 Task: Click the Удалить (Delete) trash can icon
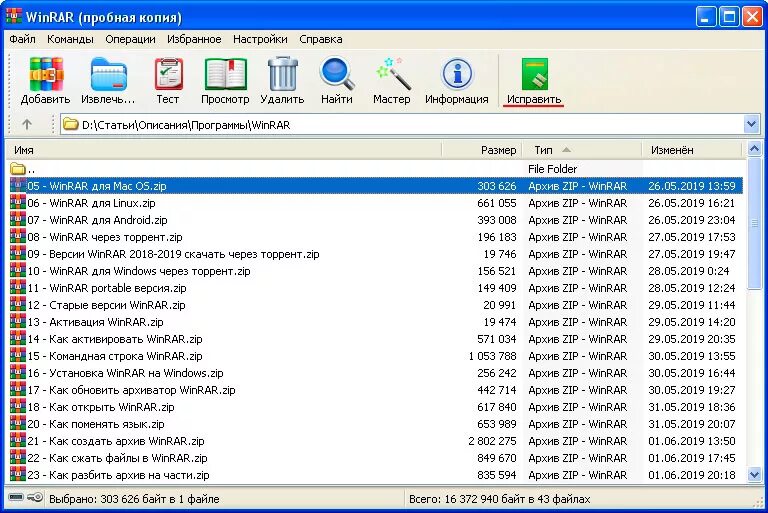pos(283,74)
